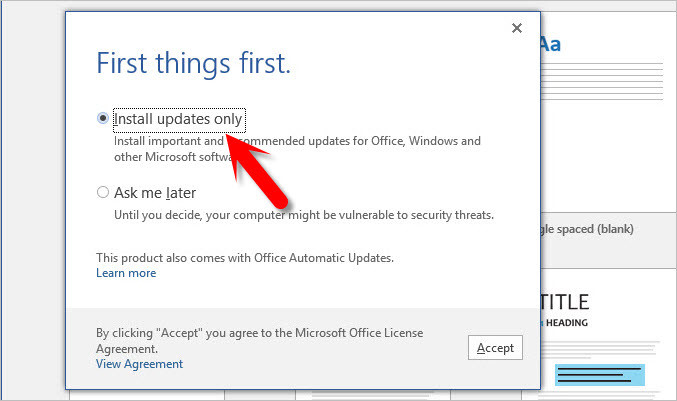The width and height of the screenshot is (677, 401).
Task: Open the View Agreement link
Action: point(139,364)
